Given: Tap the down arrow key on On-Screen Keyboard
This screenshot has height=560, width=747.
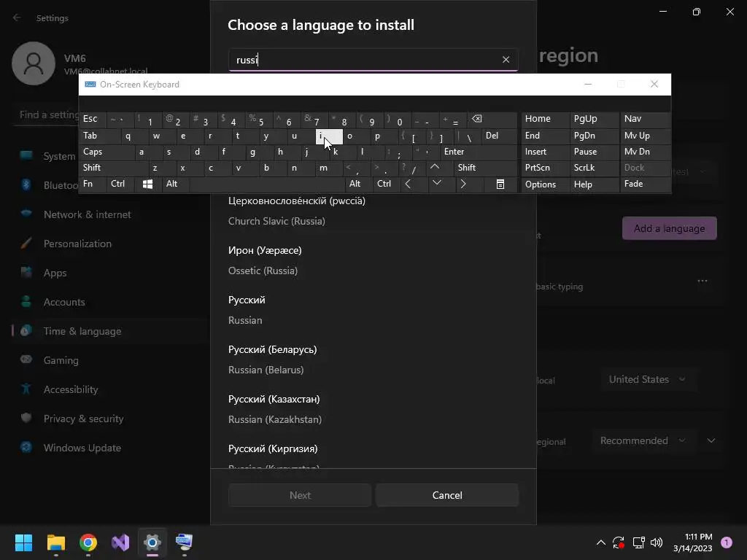Looking at the screenshot, I should coord(437,184).
